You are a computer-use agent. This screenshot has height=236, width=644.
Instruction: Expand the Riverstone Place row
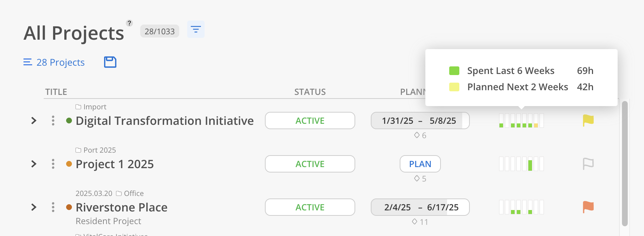[34, 207]
